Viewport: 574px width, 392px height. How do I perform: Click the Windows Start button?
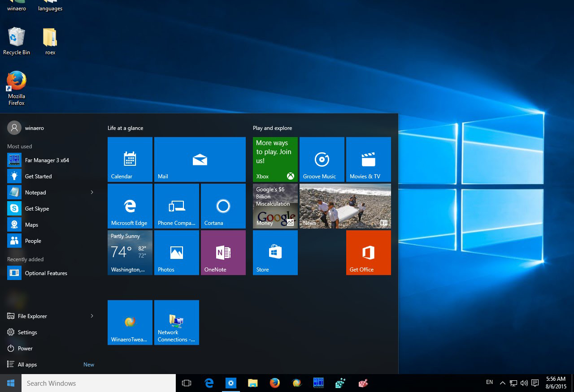coord(11,383)
